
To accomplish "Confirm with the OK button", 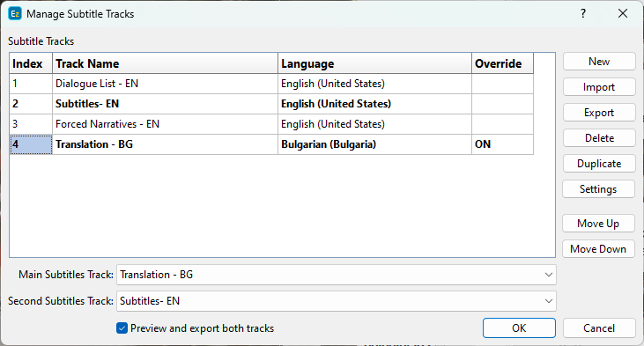I will [519, 328].
